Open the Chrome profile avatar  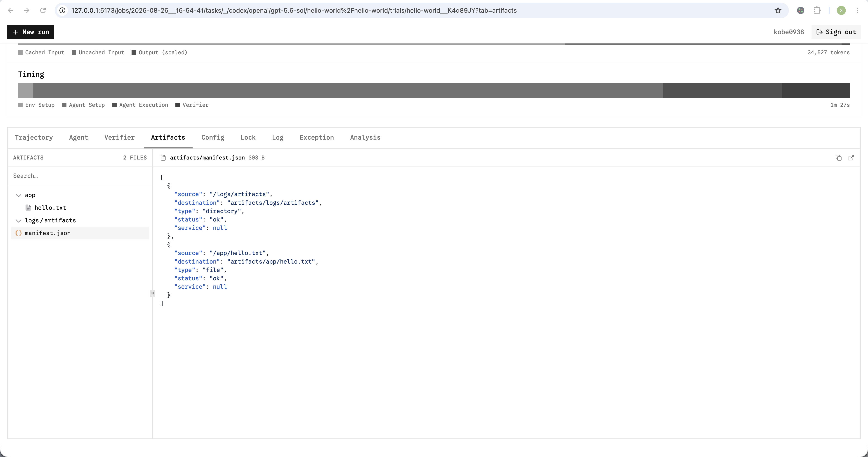841,10
